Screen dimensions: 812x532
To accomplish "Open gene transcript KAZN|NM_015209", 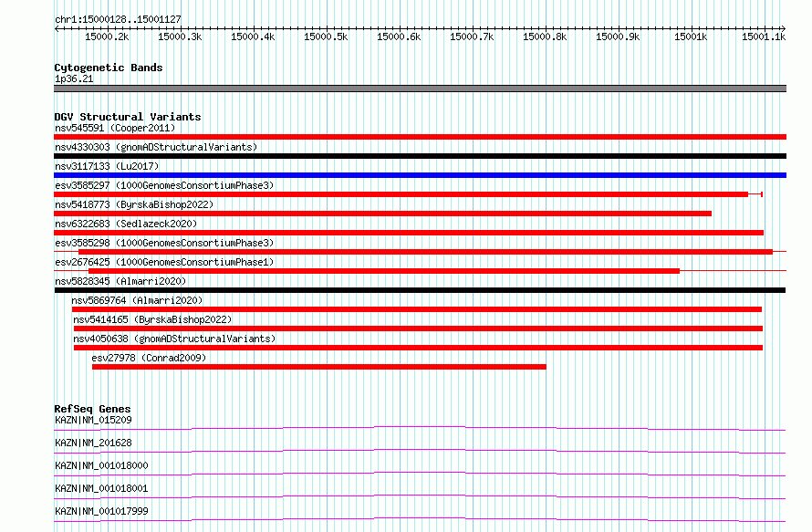I will click(93, 420).
